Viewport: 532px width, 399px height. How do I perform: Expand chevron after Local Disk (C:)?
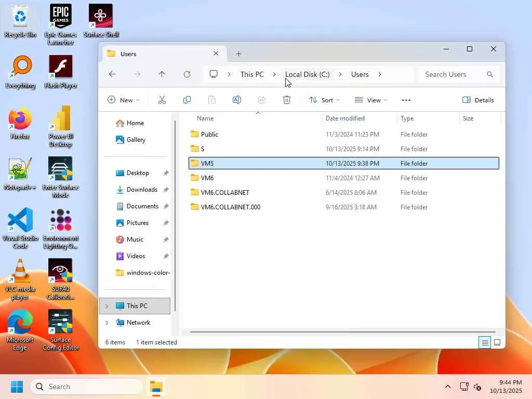coord(340,74)
